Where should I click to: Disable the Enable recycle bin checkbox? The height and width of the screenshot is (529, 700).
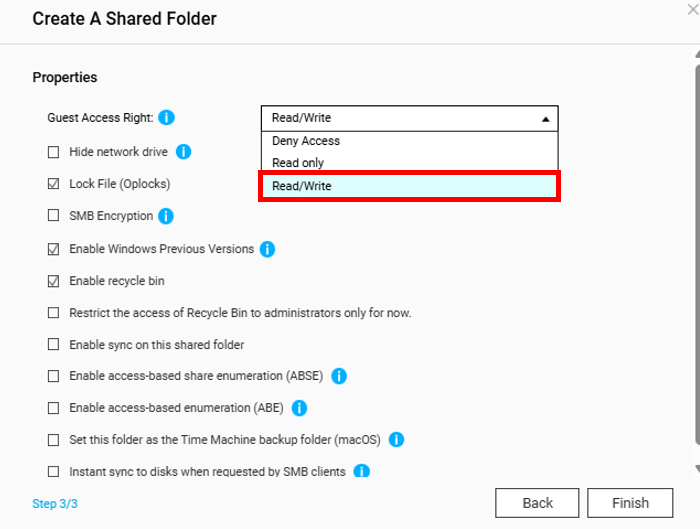pyautogui.click(x=54, y=281)
